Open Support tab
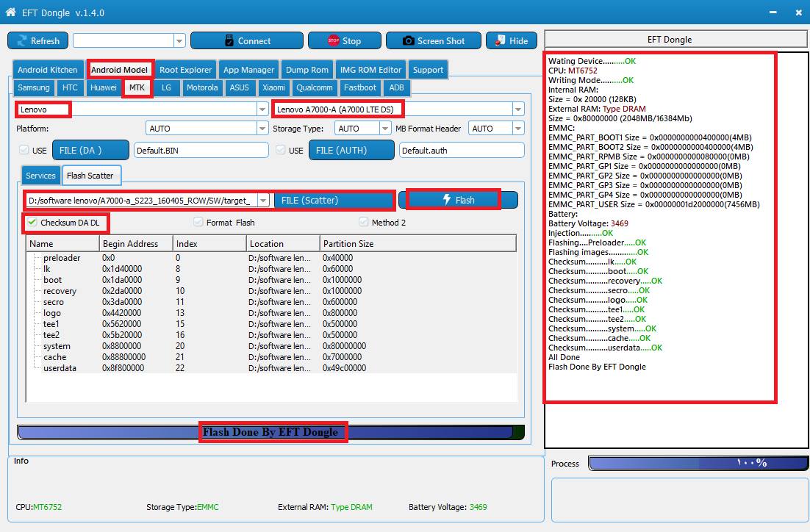810x532 pixels. 428,70
